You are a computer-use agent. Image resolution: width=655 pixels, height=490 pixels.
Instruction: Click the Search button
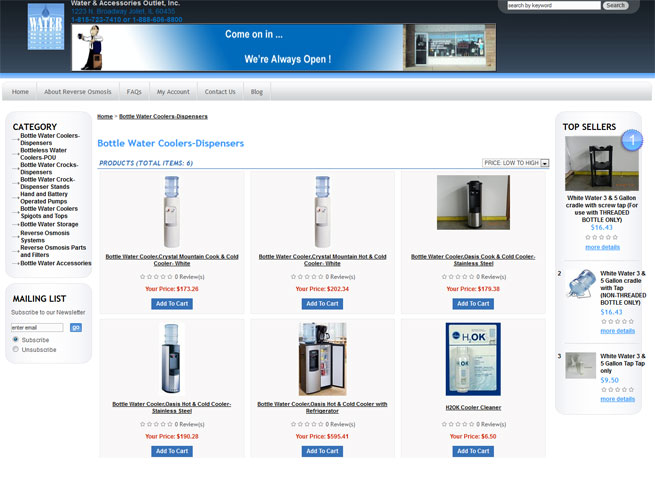615,5
